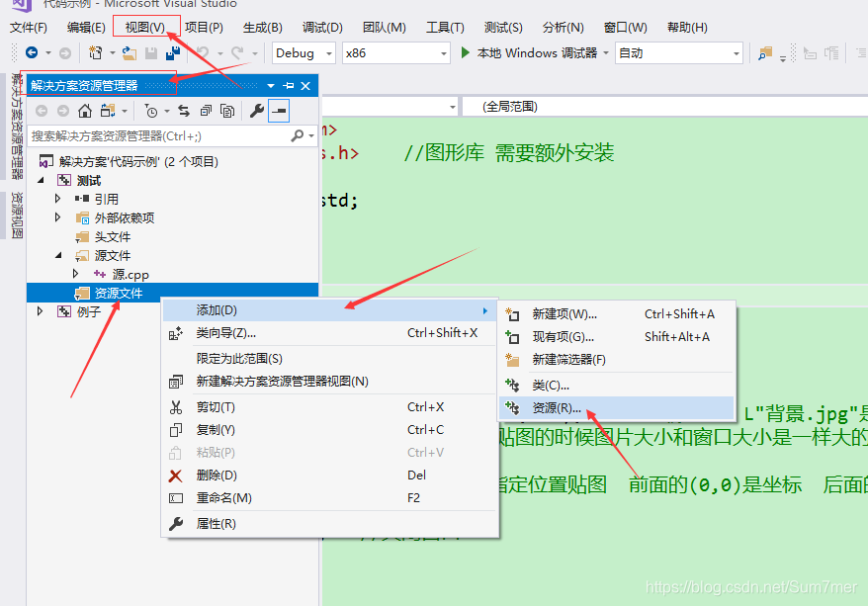The height and width of the screenshot is (606, 868).
Task: Open search options dropdown arrow
Action: [311, 135]
